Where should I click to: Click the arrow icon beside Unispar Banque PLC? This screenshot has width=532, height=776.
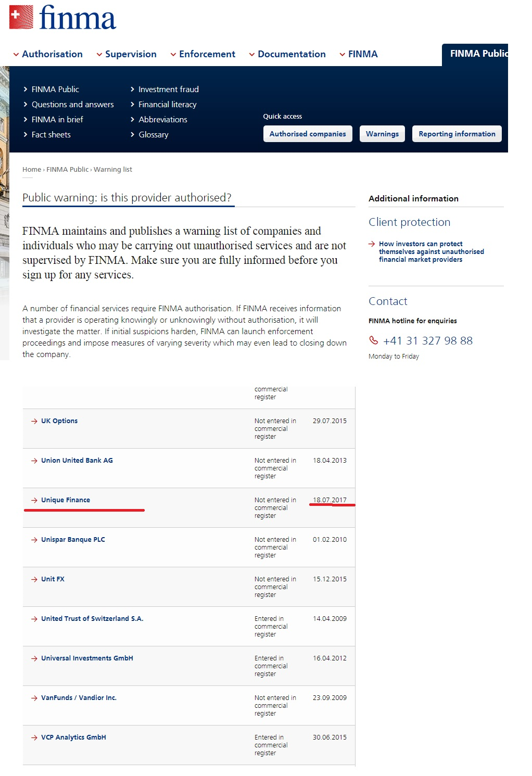click(34, 540)
